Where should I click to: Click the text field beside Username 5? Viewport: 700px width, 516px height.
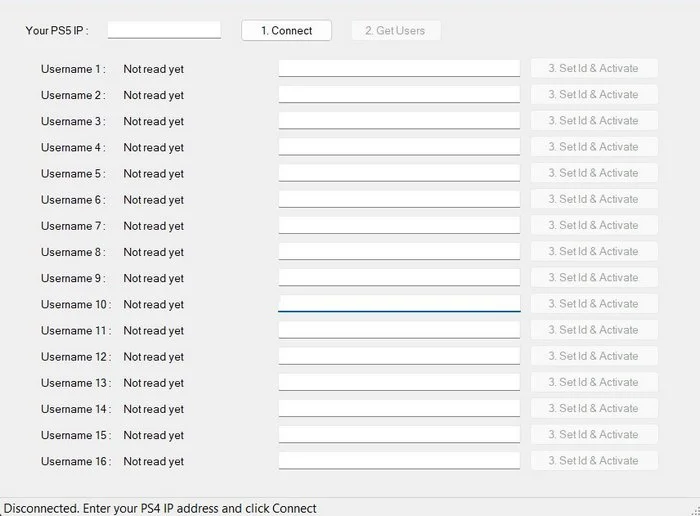coord(399,173)
